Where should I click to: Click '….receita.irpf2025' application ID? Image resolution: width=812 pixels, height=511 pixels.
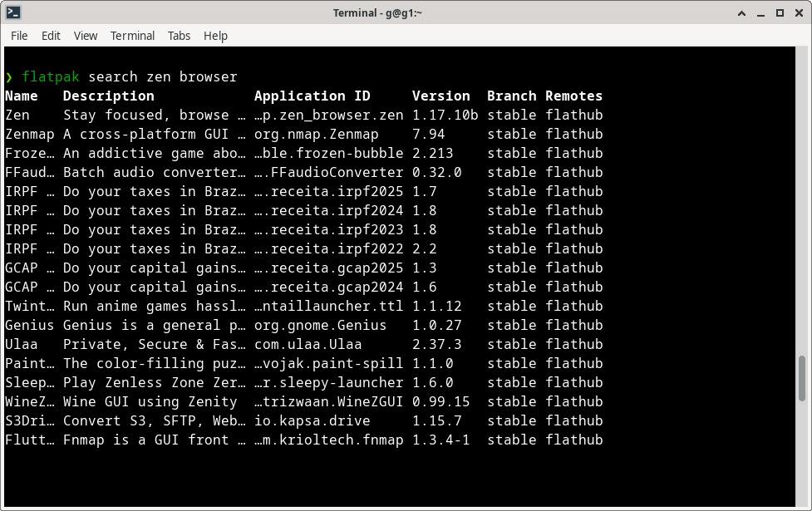pyautogui.click(x=329, y=192)
